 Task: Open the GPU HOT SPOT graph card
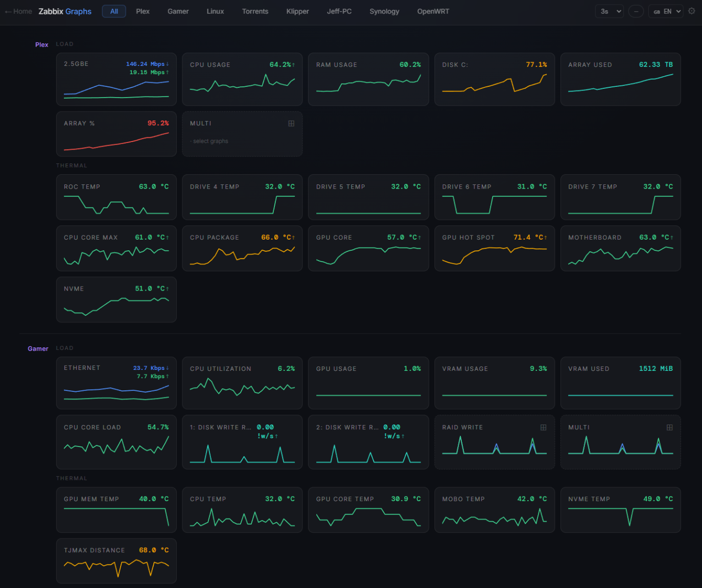495,248
